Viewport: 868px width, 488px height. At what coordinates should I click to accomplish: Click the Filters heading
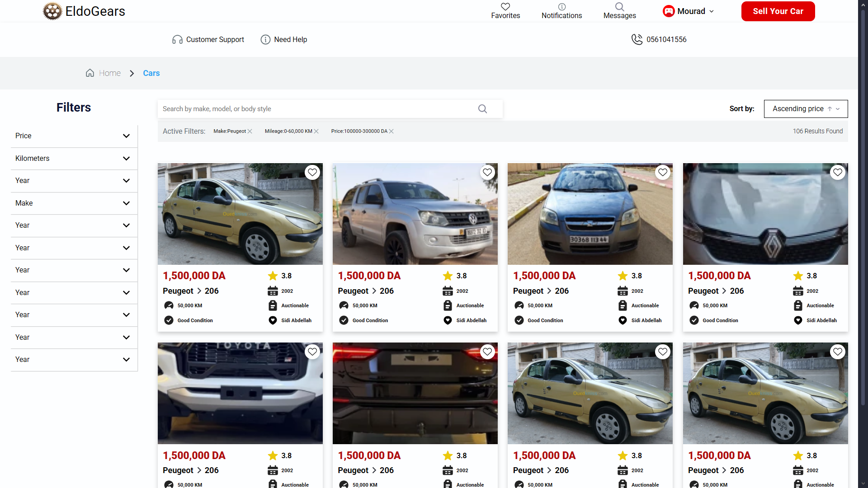pyautogui.click(x=74, y=108)
